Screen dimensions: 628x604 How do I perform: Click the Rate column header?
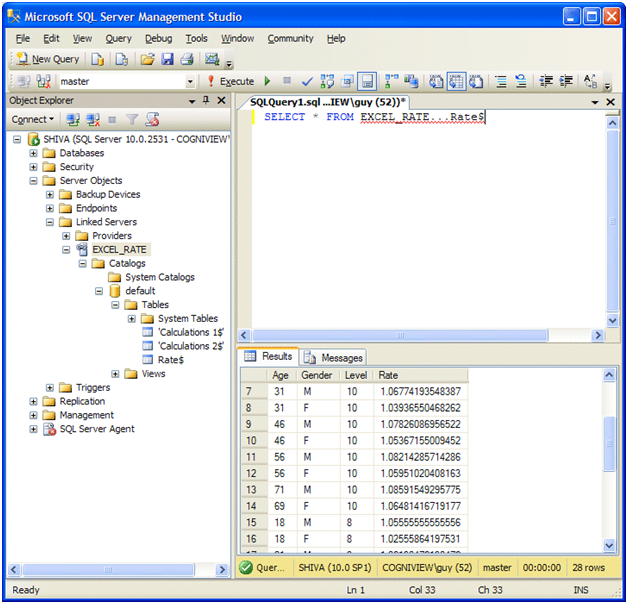[421, 375]
